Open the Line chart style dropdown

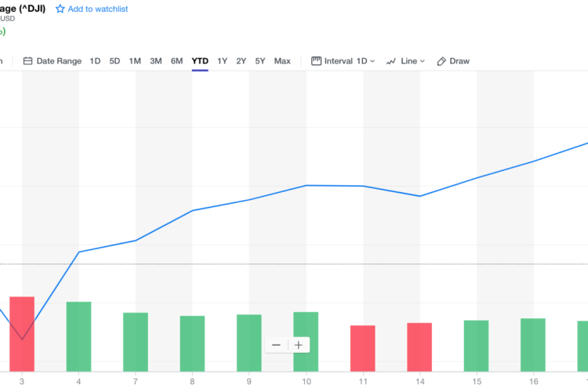point(412,61)
